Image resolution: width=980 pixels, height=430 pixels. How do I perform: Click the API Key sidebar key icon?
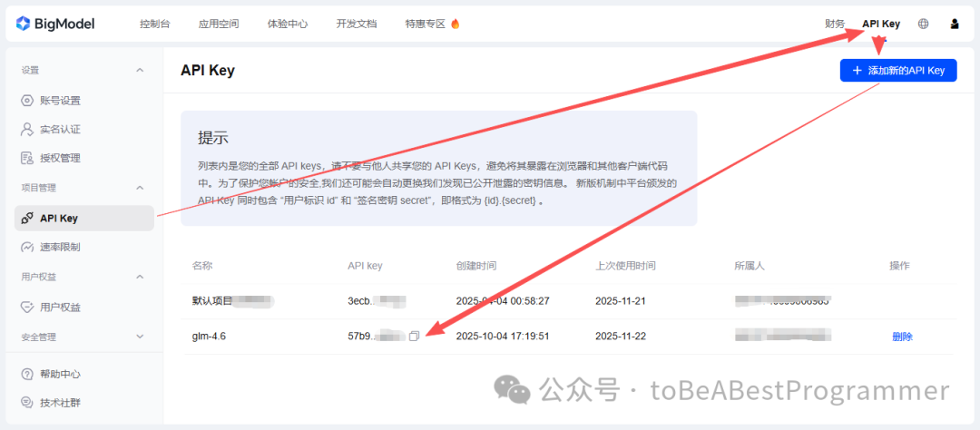[x=27, y=218]
